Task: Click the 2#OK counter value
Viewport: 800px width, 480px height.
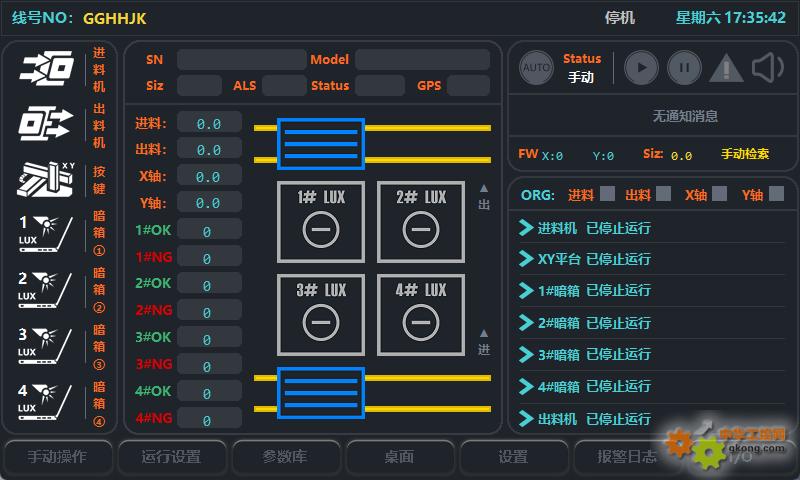Action: [x=209, y=285]
